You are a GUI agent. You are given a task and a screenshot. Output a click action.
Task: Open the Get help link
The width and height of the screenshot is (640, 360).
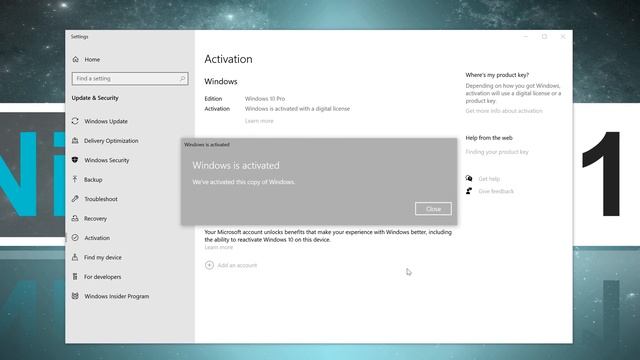[x=489, y=179]
